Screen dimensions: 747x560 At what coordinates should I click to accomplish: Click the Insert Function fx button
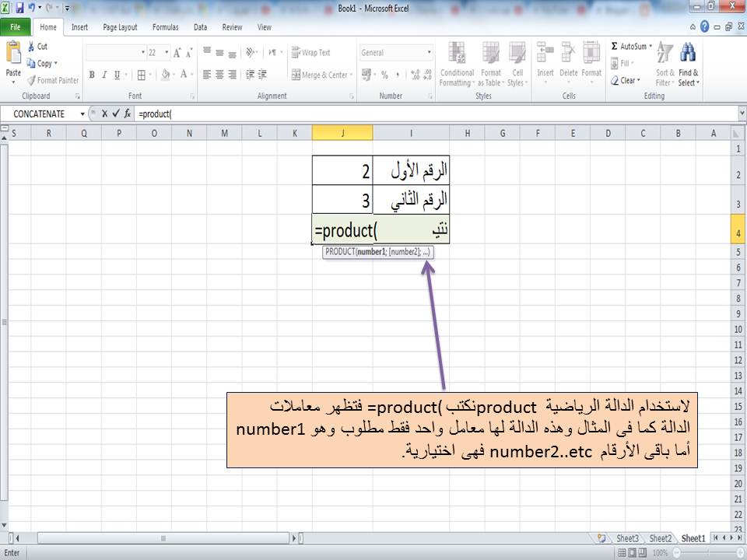click(x=127, y=114)
